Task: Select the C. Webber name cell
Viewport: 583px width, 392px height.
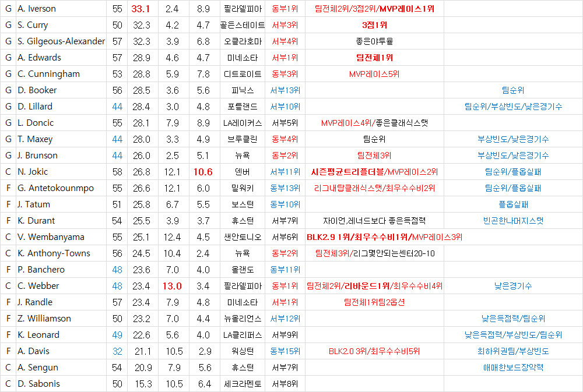Action: (x=61, y=287)
